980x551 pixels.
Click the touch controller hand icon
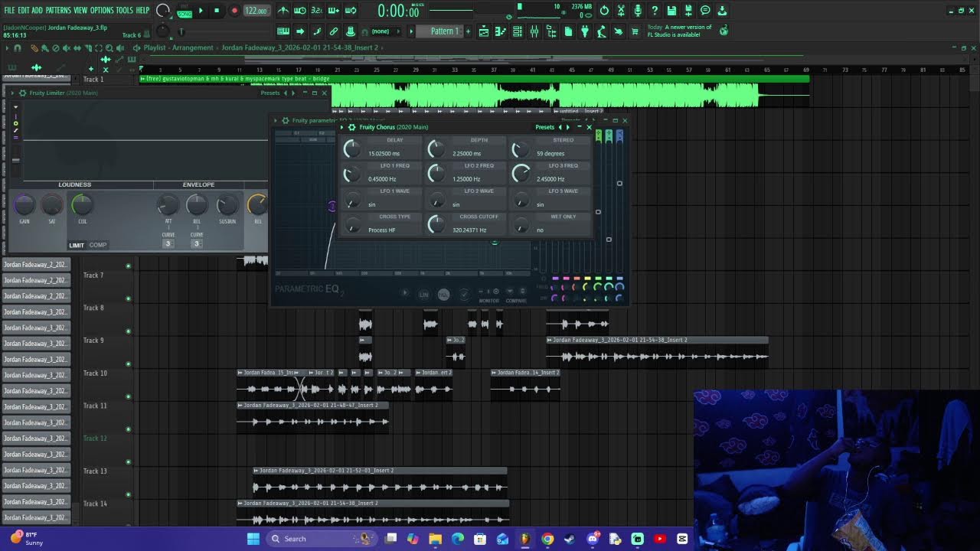(x=619, y=31)
